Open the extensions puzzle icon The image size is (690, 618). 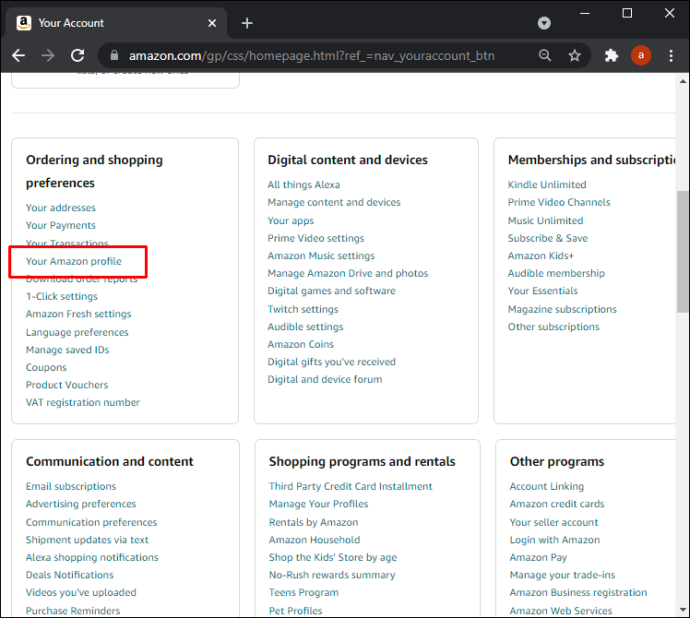point(611,55)
